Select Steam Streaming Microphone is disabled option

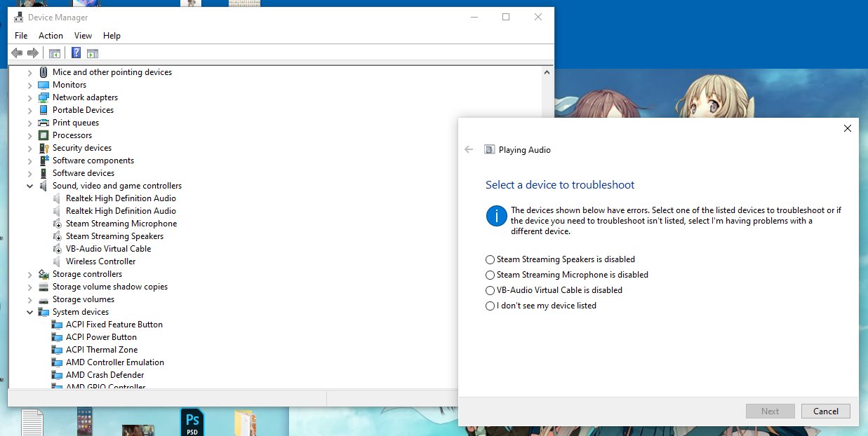(567, 275)
